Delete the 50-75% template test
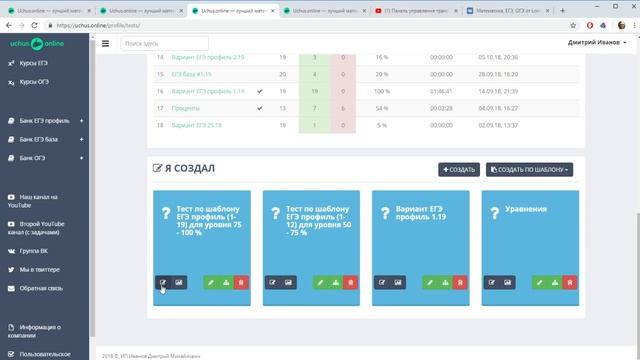Viewport: 640px width, 360px height. pyautogui.click(x=350, y=282)
